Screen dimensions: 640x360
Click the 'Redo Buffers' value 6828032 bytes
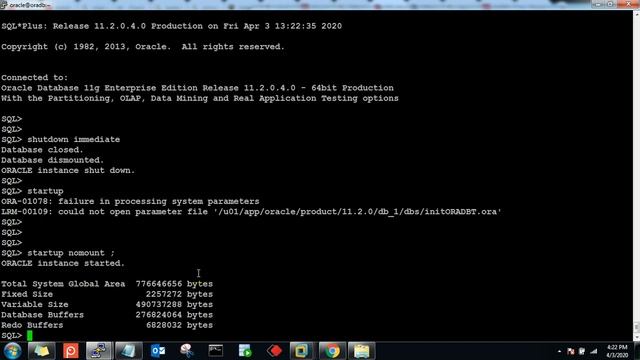point(179,325)
